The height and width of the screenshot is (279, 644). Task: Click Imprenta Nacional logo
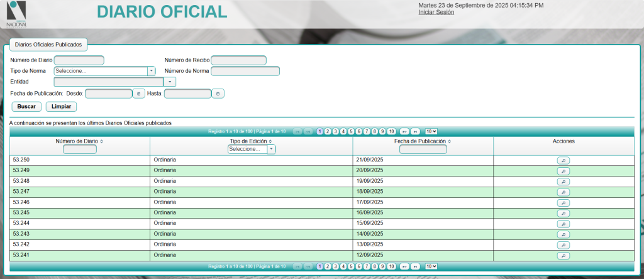click(x=17, y=14)
